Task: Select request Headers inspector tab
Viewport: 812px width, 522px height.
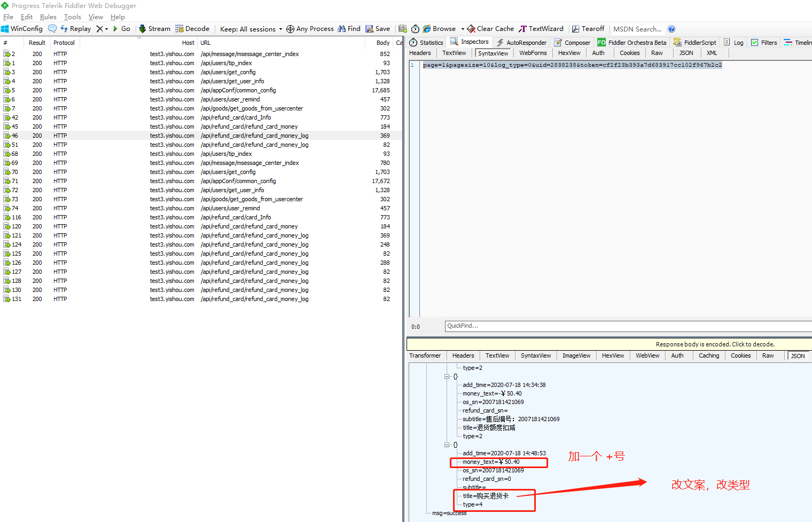Action: pos(420,53)
